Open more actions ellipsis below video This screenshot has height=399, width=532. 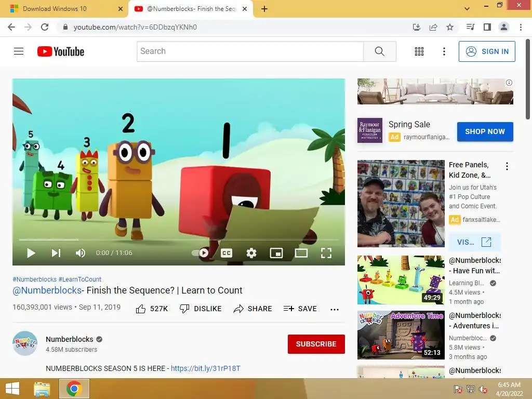pos(335,309)
